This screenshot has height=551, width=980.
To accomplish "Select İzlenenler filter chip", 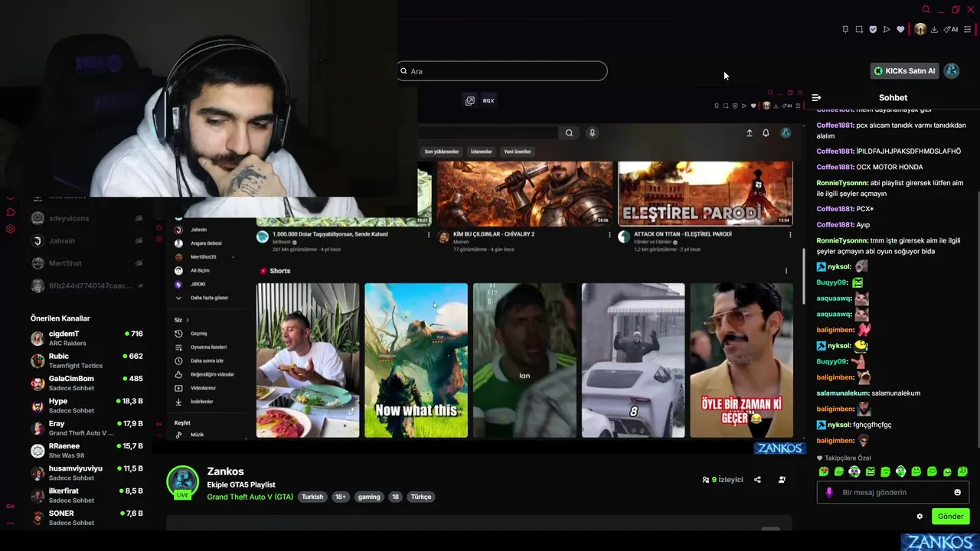I will click(x=481, y=152).
